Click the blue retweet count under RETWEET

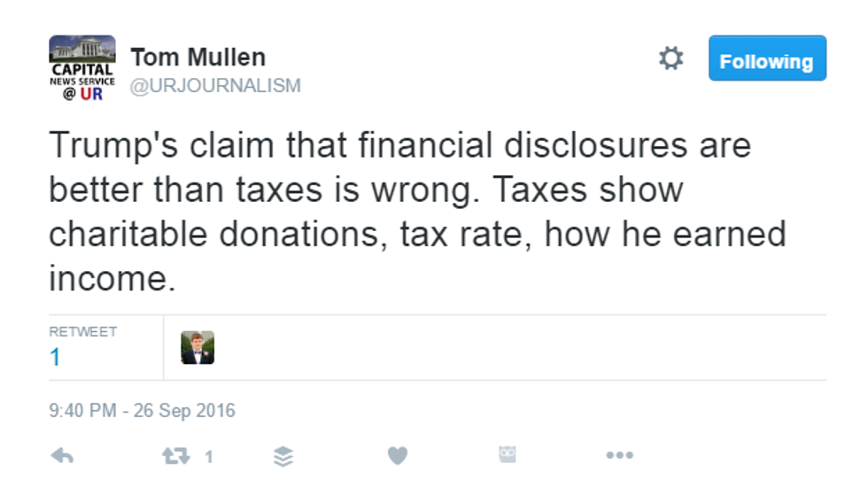coord(55,358)
